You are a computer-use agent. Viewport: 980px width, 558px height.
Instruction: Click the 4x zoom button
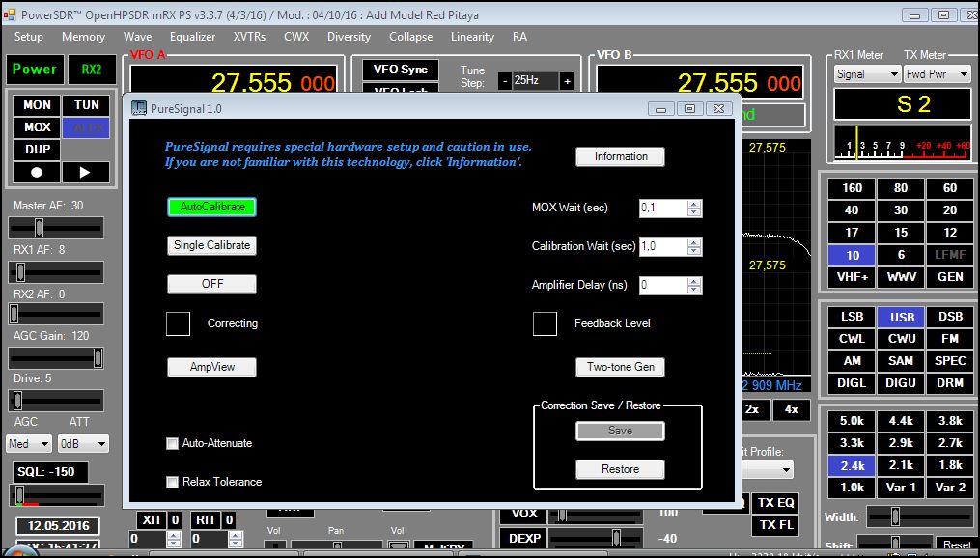(x=792, y=410)
